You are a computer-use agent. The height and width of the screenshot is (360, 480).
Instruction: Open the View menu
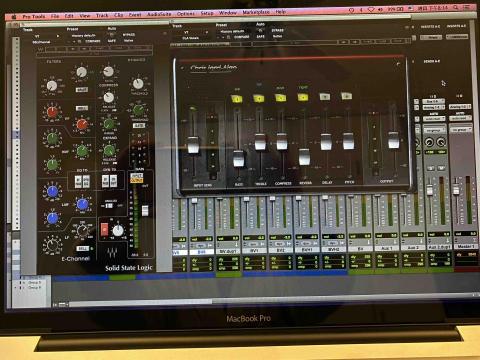pos(85,15)
